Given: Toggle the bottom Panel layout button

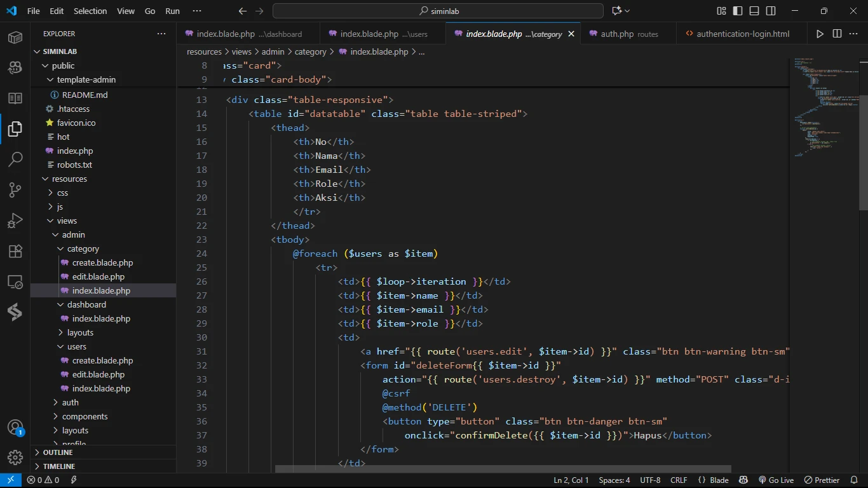Looking at the screenshot, I should click(x=754, y=11).
